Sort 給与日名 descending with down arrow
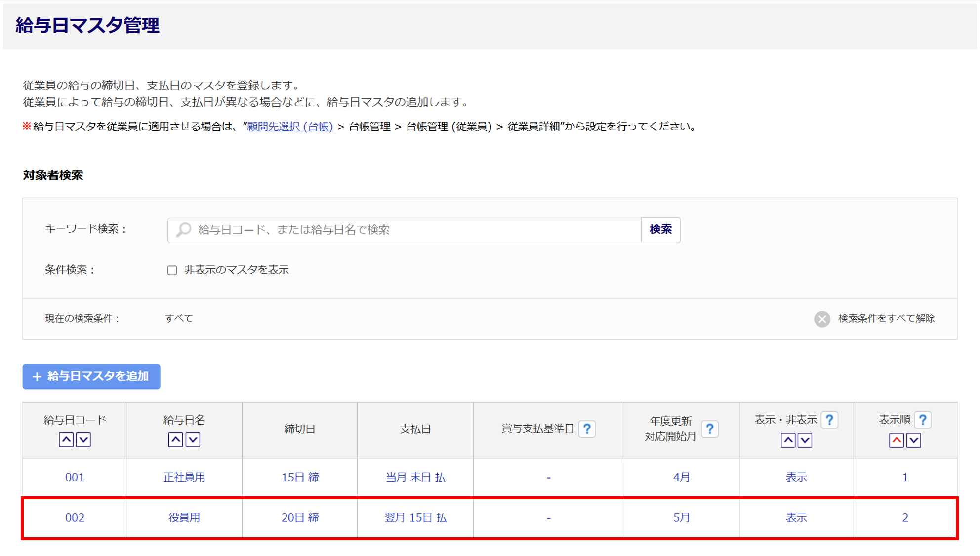Screen dimensions: 980x556 point(193,439)
